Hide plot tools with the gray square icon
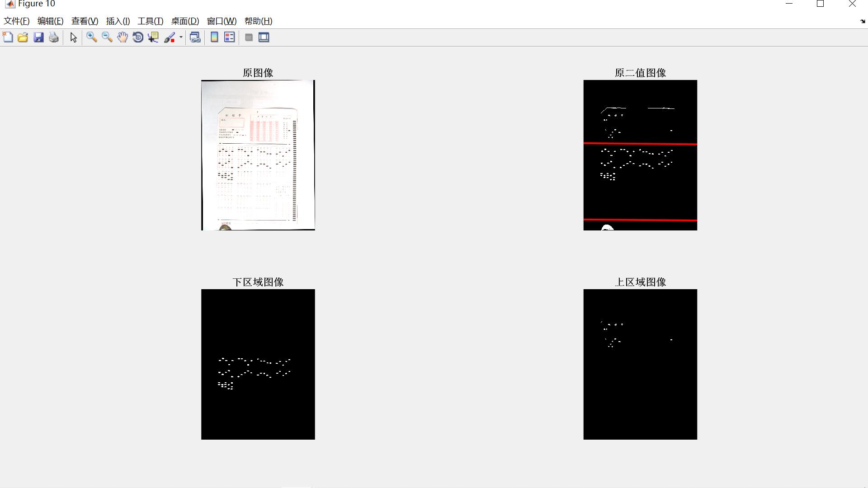Screen dimensions: 868x488 pos(249,38)
